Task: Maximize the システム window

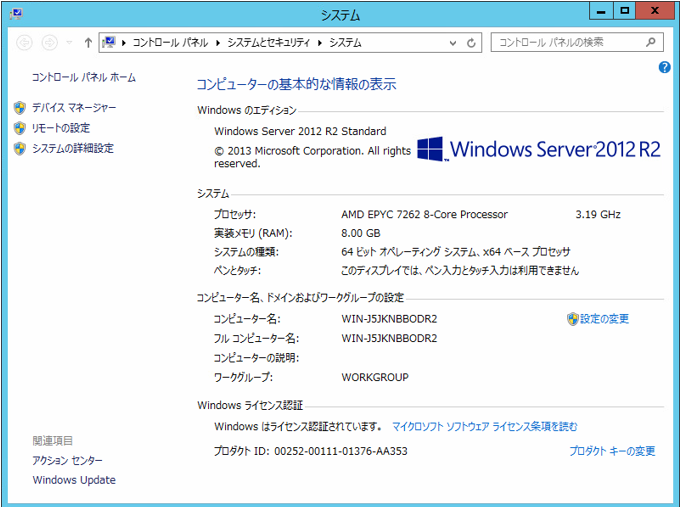Action: click(x=625, y=11)
